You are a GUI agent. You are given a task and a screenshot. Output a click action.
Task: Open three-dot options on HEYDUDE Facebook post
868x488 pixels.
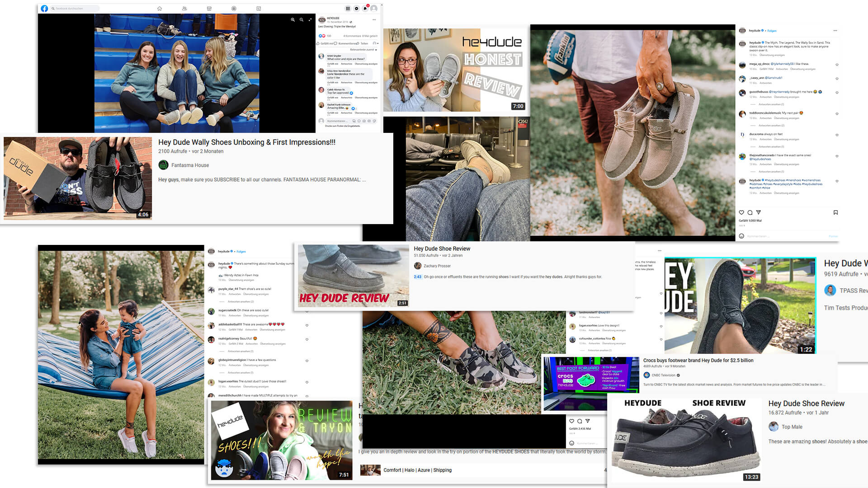[374, 20]
